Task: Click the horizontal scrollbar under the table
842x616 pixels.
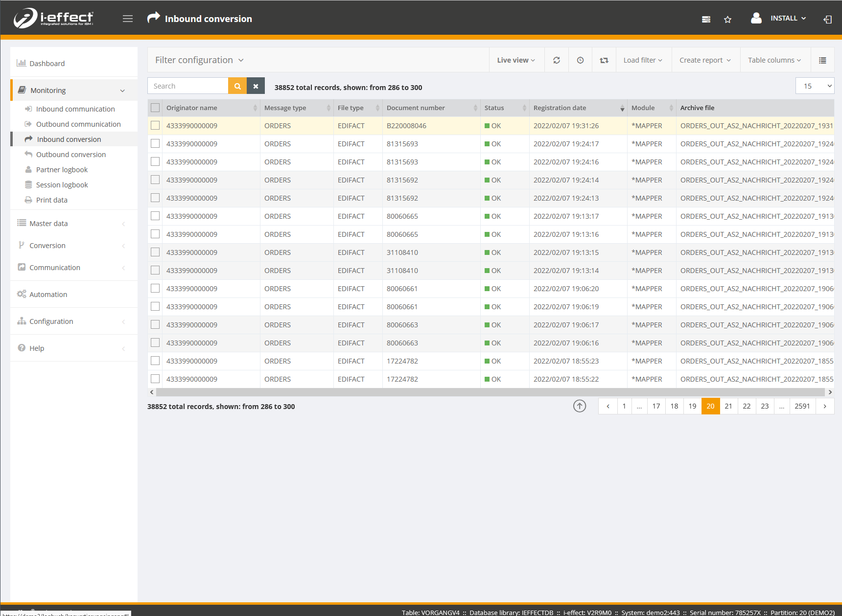Action: click(x=490, y=392)
